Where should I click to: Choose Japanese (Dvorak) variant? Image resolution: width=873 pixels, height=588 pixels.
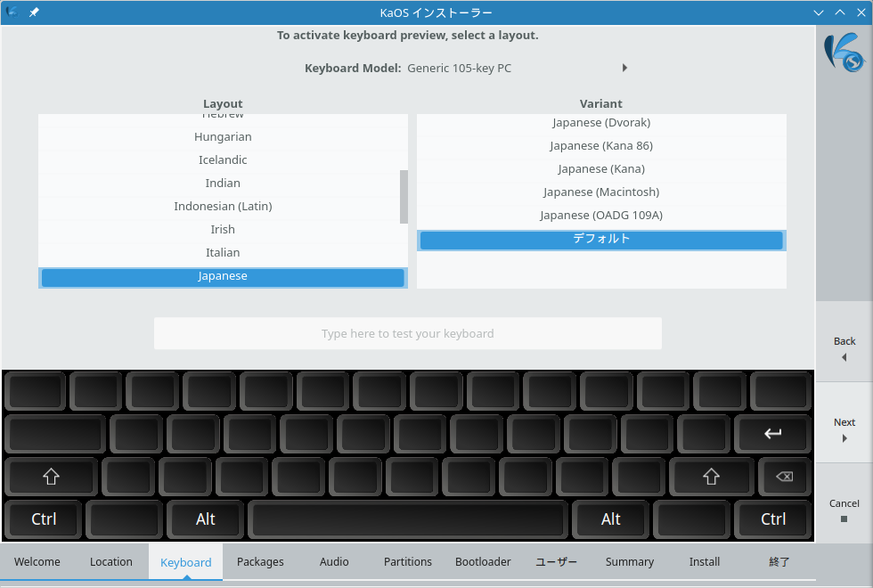click(x=601, y=123)
